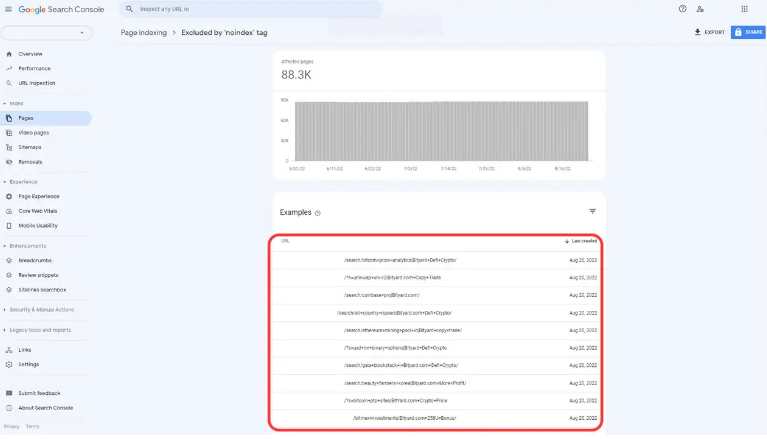This screenshot has height=439, width=767.
Task: Open Core Web Vitals via gauge icon
Action: 9,211
